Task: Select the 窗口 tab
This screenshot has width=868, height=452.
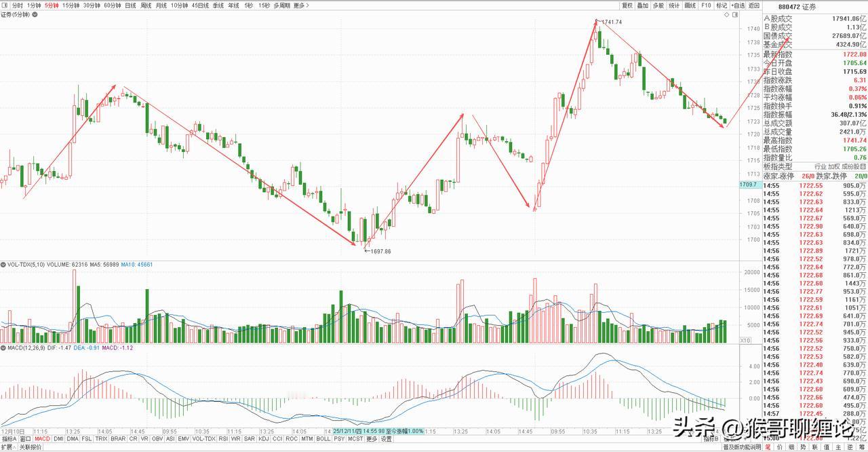Action: pyautogui.click(x=25, y=439)
